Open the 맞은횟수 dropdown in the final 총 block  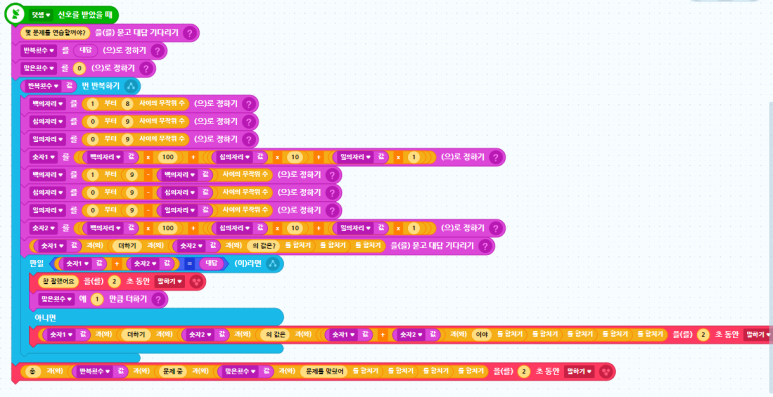(x=241, y=371)
